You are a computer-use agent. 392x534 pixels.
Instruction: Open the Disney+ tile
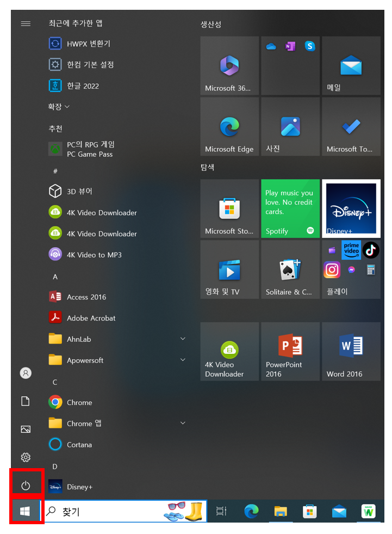351,208
